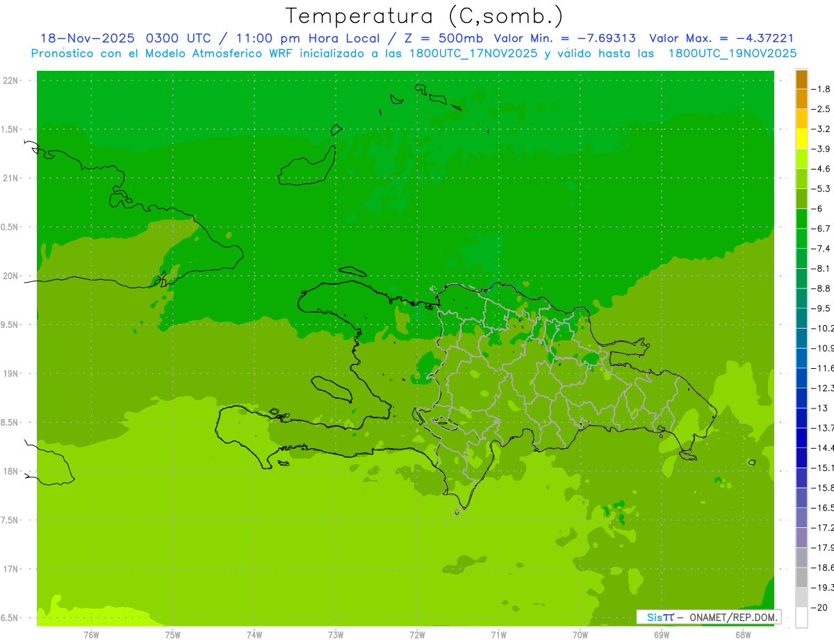Click the '69W' longitude axis label
The width and height of the screenshot is (834, 644).
click(x=662, y=634)
